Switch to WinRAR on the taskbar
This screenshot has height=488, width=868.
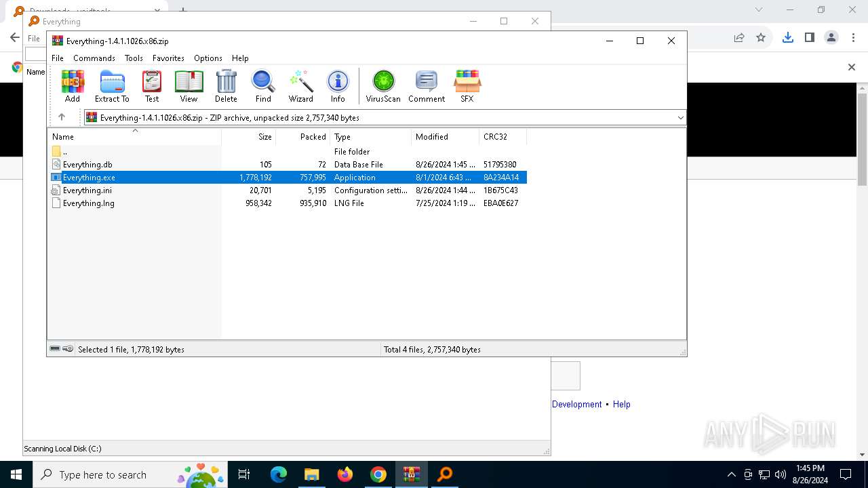(x=412, y=474)
